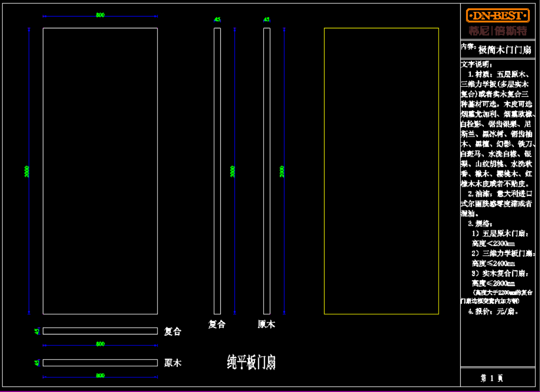540x392 pixels.
Task: Click the 2000 dimension right of the 原木 side view
Action: 282,171
